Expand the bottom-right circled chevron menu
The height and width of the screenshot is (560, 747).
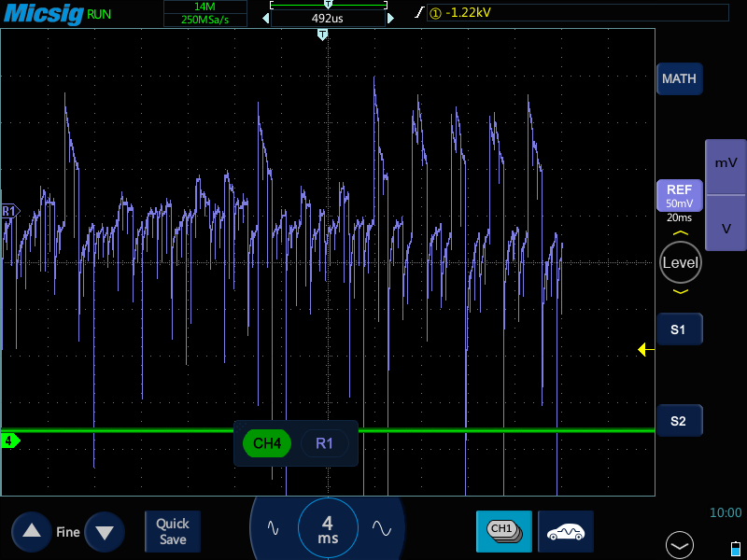pyautogui.click(x=680, y=544)
